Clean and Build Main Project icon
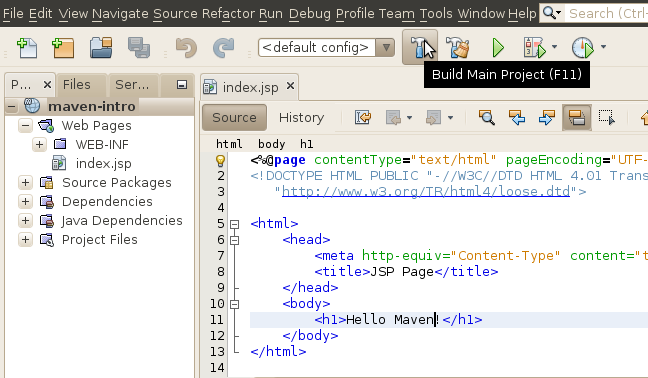Image resolution: width=648 pixels, height=378 pixels. pyautogui.click(x=458, y=47)
